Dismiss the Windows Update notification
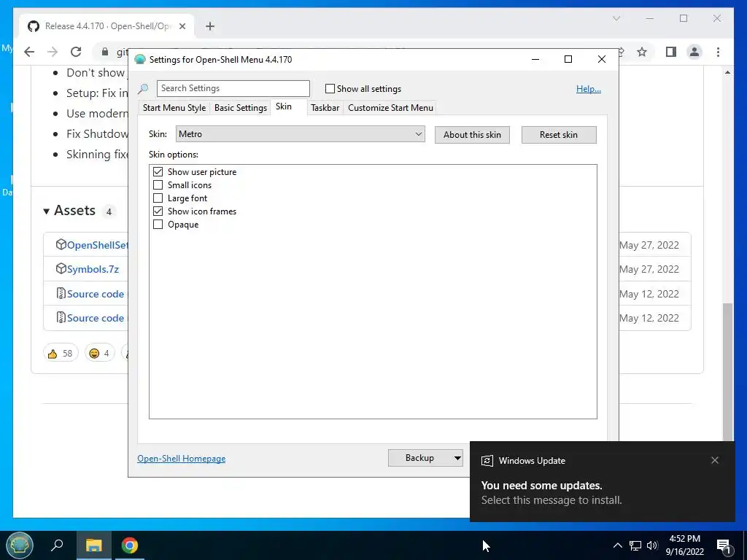This screenshot has width=747, height=560. 715,460
